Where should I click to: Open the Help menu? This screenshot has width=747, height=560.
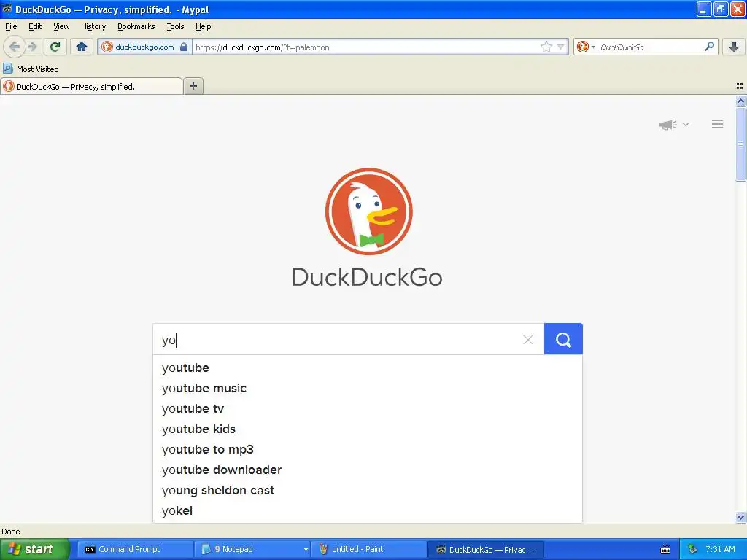[204, 26]
